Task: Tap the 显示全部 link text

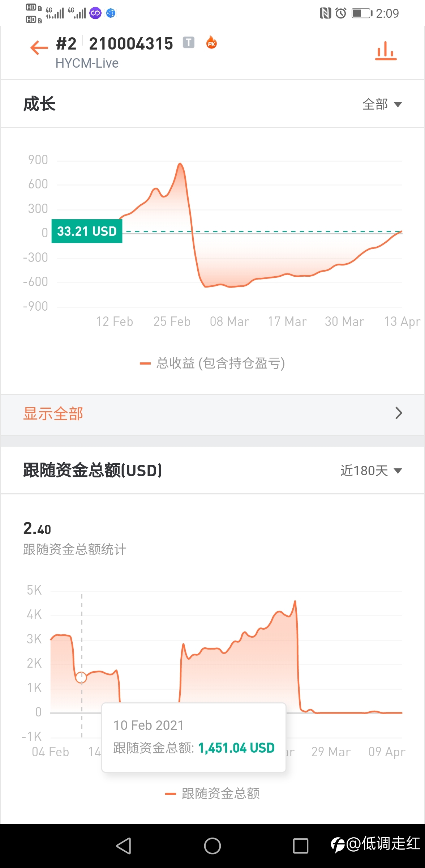Action: point(53,413)
